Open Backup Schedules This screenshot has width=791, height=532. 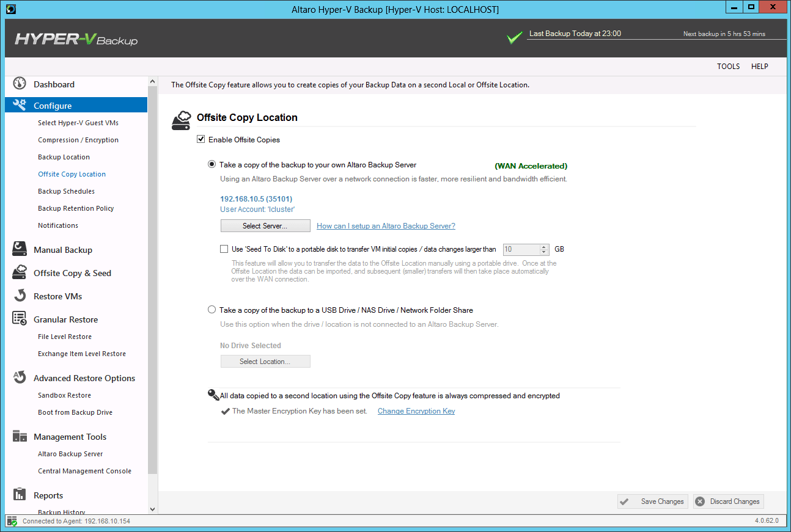pos(66,191)
